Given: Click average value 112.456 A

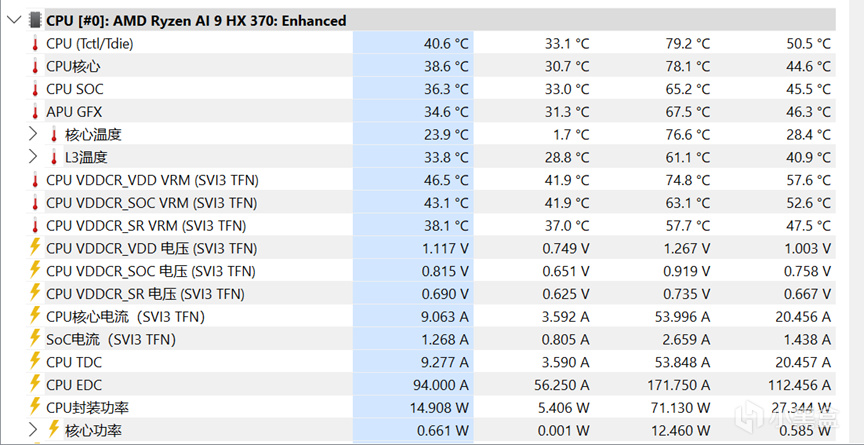Looking at the screenshot, I should point(800,385).
